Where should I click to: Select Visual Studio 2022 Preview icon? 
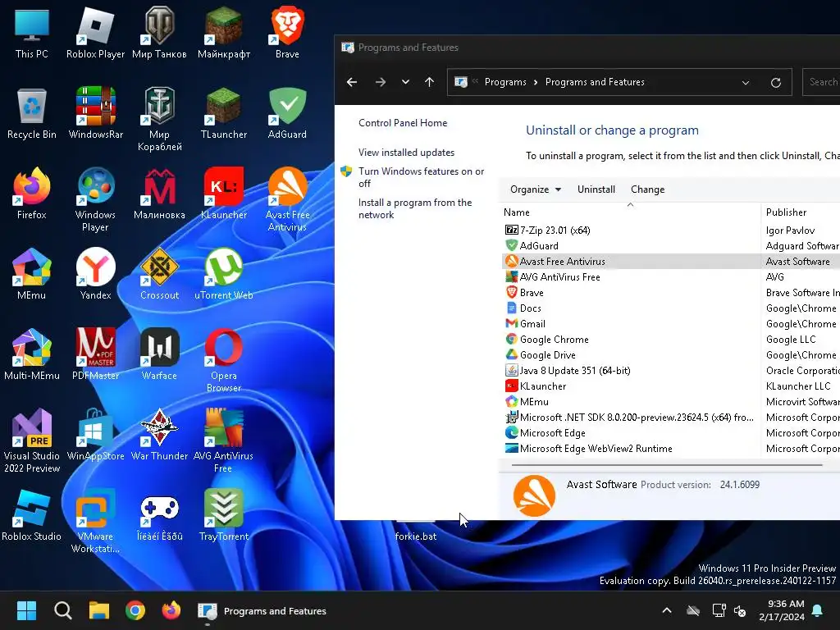pos(32,441)
